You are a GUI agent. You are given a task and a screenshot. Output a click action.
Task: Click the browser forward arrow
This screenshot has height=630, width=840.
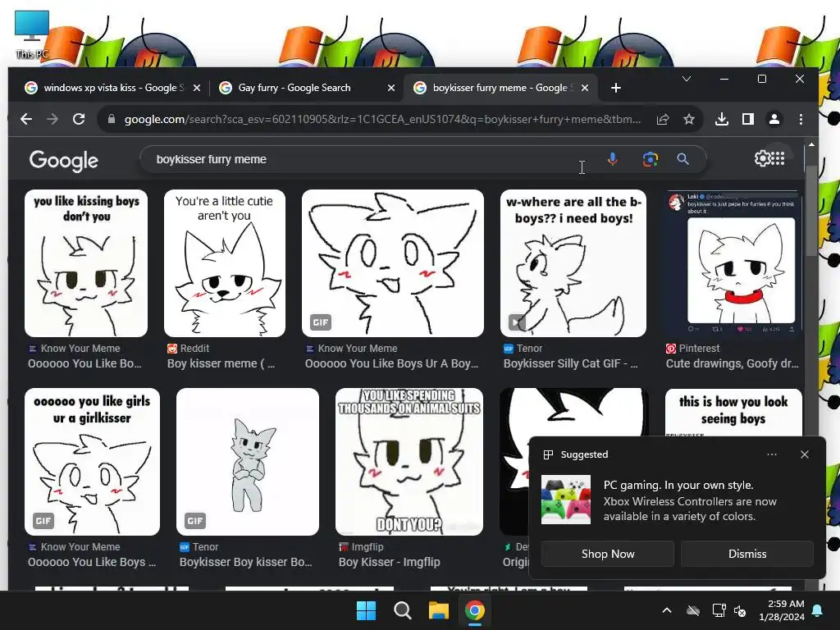pos(52,119)
